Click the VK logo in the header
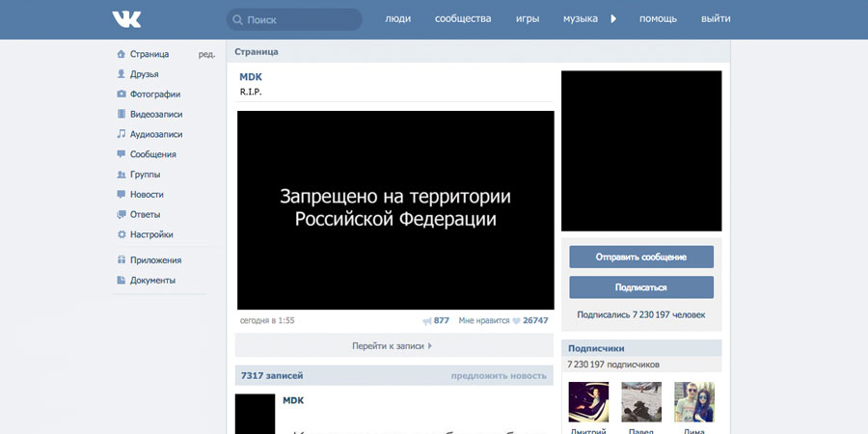Image resolution: width=868 pixels, height=434 pixels. tap(126, 19)
